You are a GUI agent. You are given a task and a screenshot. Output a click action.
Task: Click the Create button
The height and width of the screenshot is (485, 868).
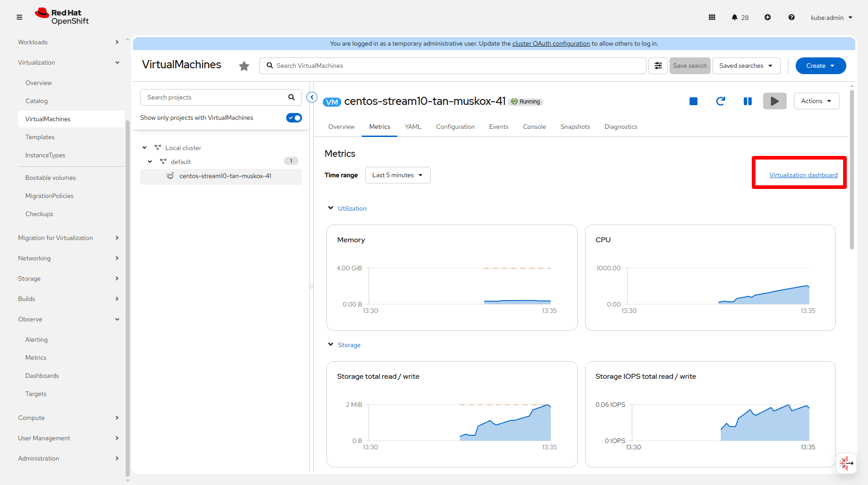click(x=820, y=66)
